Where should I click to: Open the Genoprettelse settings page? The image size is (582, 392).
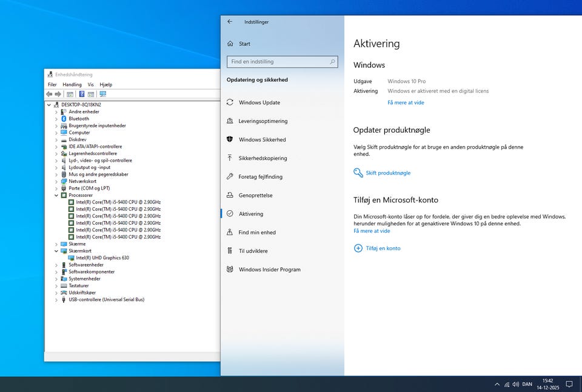point(255,196)
